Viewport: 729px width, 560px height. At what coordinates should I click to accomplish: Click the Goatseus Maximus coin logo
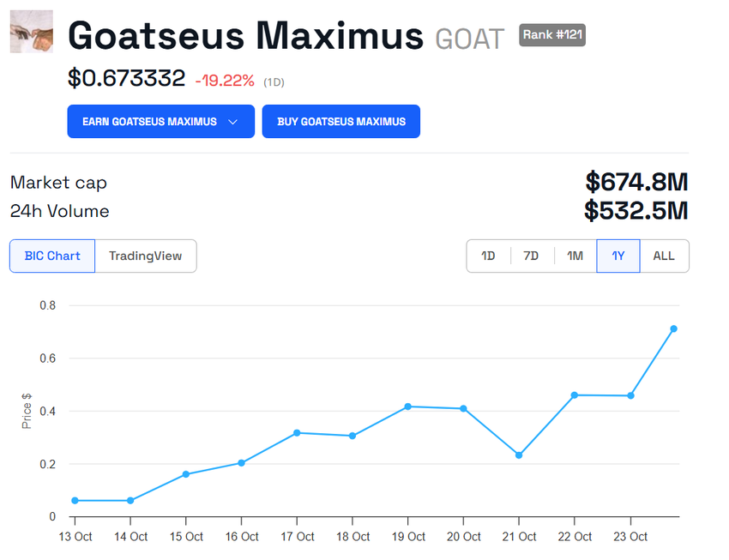click(32, 32)
